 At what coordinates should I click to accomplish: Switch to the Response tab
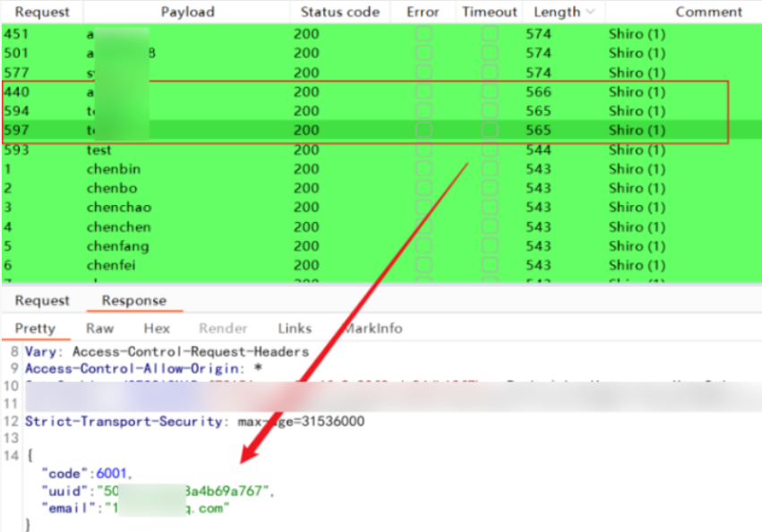133,301
